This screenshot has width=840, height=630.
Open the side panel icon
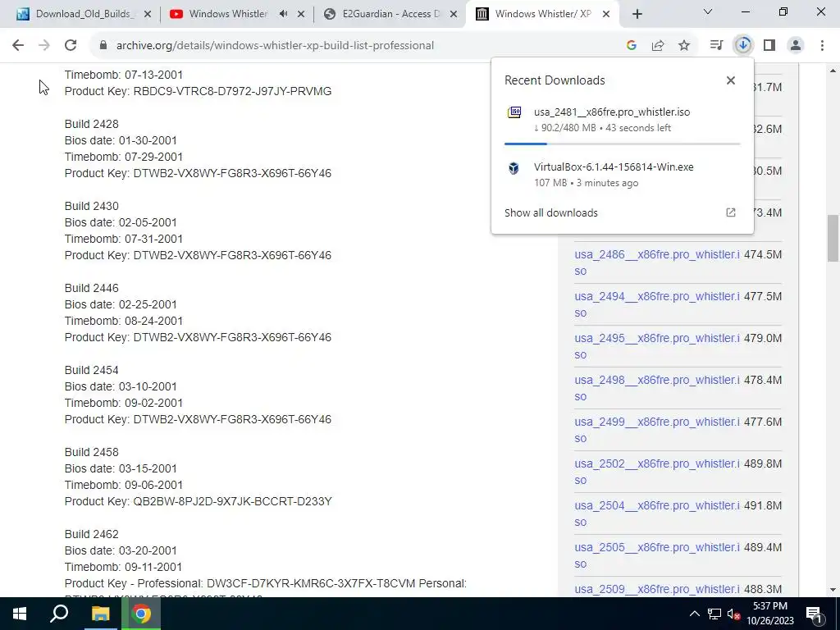click(769, 46)
